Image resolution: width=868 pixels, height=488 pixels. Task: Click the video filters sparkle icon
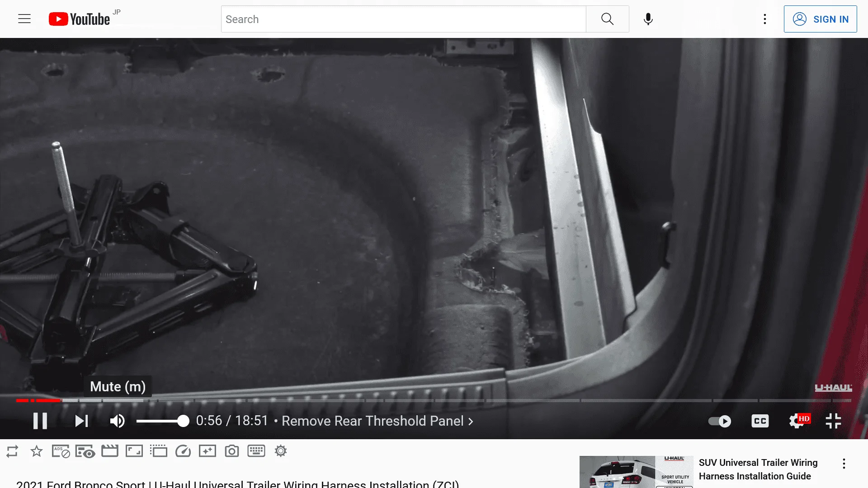point(208,451)
